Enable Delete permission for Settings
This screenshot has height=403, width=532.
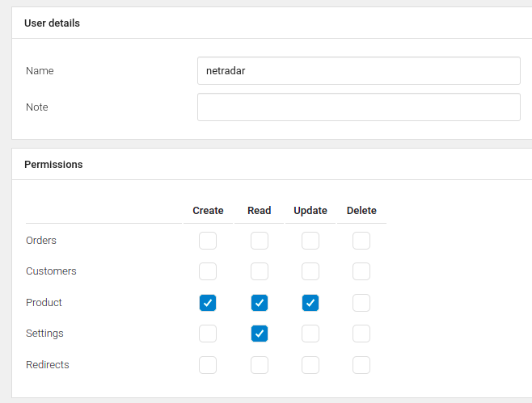[x=361, y=334]
